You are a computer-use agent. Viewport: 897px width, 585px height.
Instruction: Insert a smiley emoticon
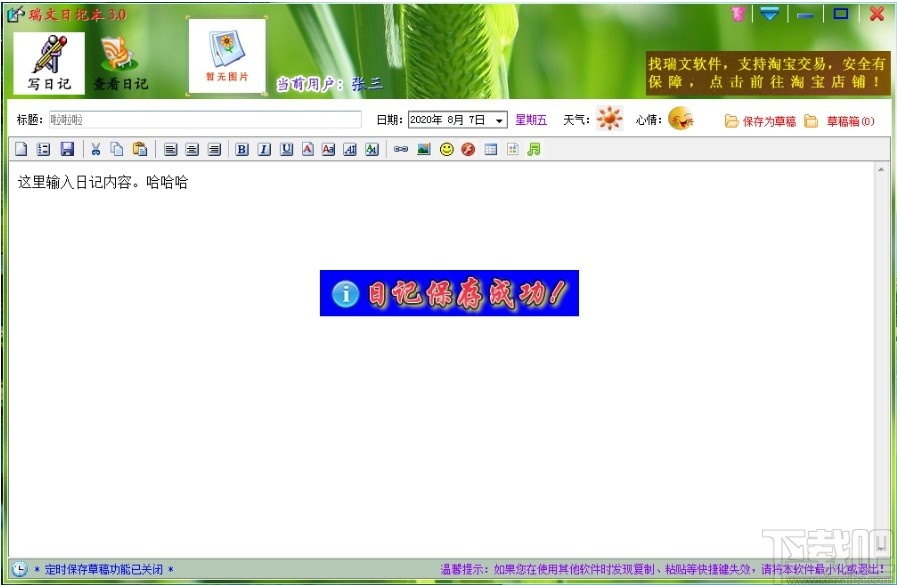click(447, 150)
